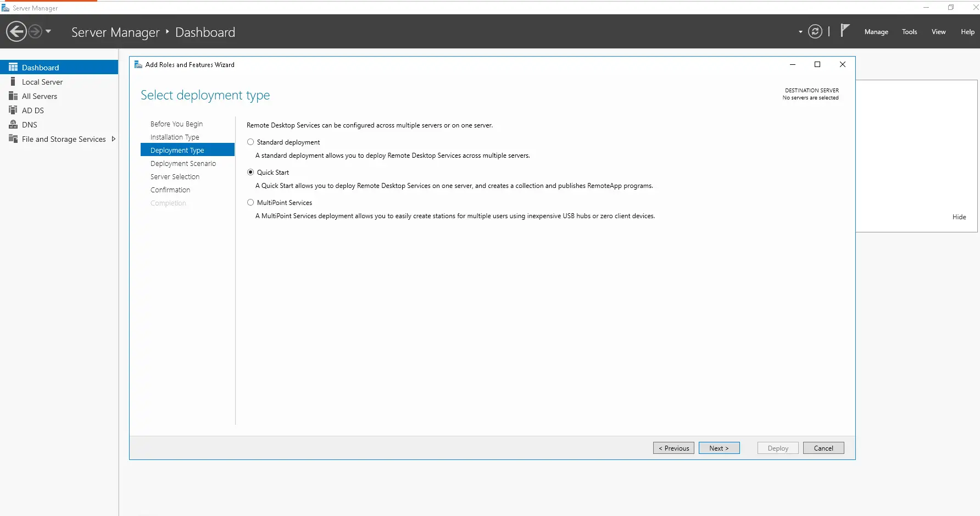Screen dimensions: 980x516
Task: Open the Dashboard from the sidebar
Action: coord(40,67)
